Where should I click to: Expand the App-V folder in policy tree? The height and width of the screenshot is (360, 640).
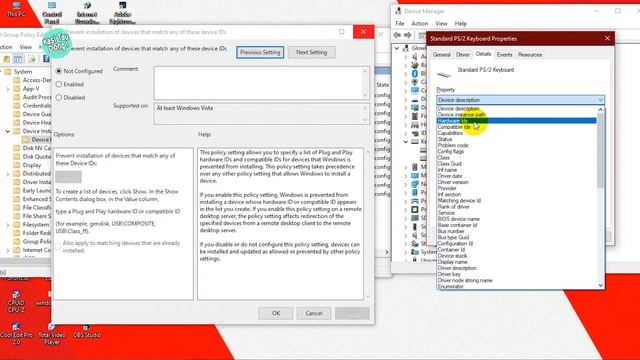[x=7, y=89]
